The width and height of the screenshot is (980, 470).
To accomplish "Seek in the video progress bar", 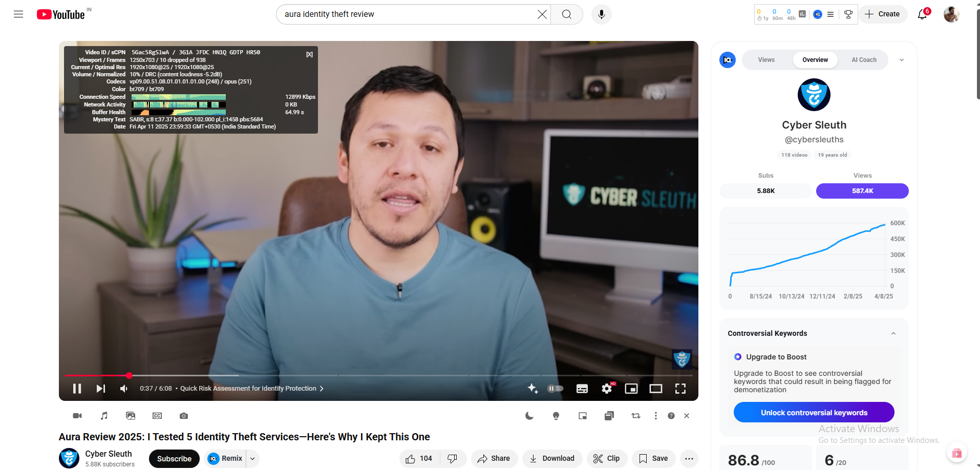I will click(378, 375).
